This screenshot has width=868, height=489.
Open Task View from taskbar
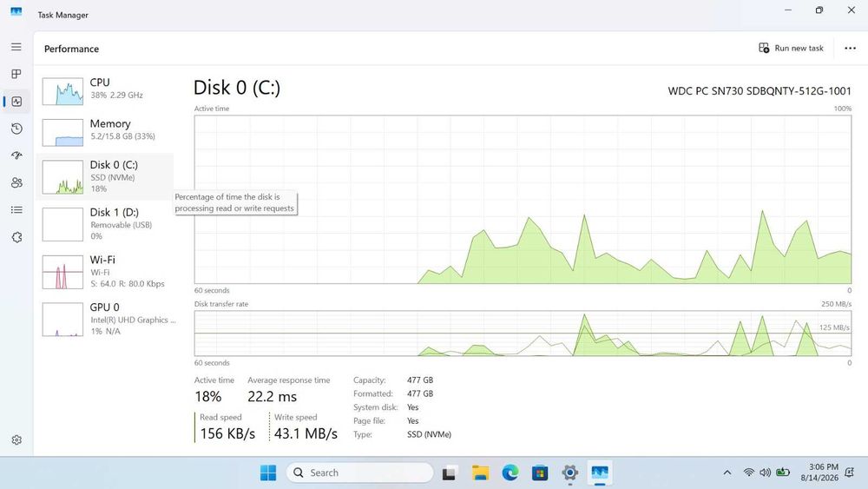(449, 473)
